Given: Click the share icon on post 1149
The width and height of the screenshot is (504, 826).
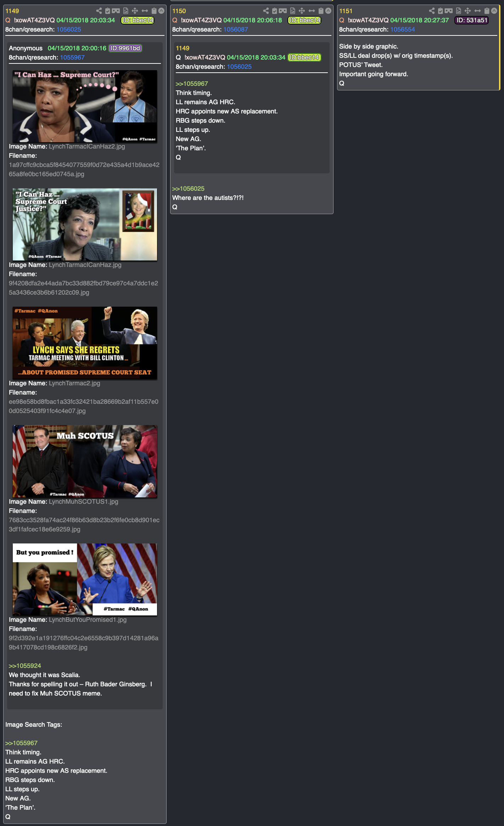Looking at the screenshot, I should tap(99, 11).
